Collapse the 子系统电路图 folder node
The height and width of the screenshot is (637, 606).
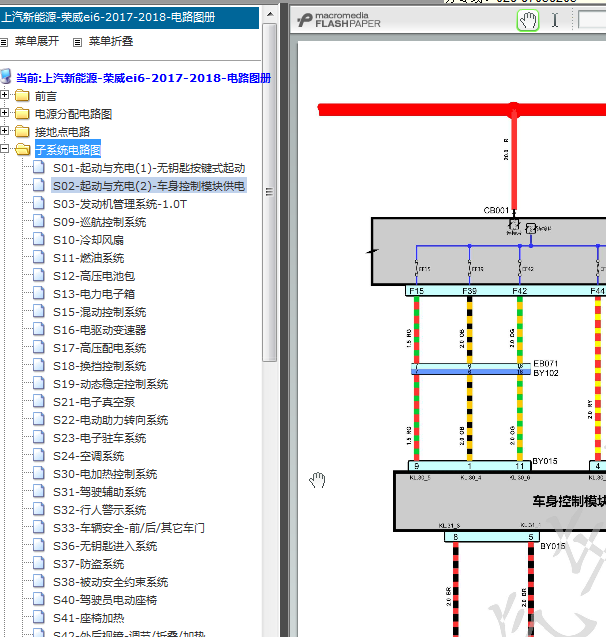pyautogui.click(x=4, y=149)
